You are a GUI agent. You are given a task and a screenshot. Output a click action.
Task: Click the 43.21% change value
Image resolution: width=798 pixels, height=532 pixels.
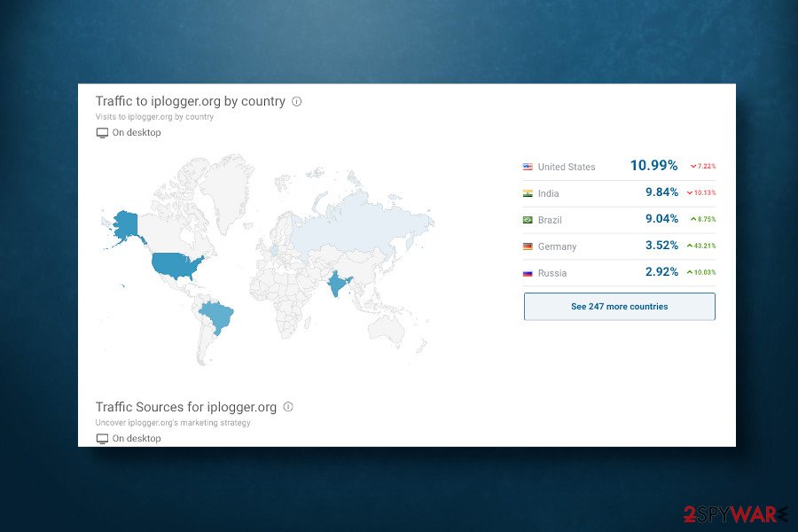point(705,246)
